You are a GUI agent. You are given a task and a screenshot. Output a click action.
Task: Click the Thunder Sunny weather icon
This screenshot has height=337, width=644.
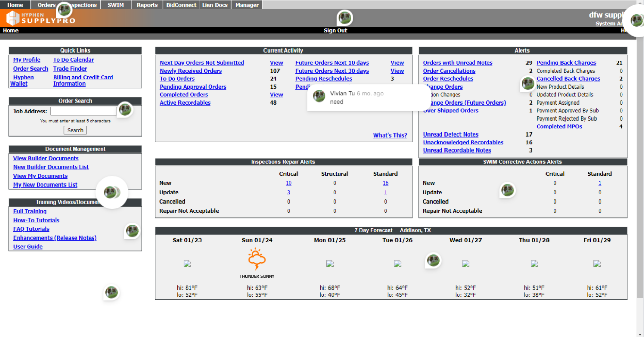coord(257,259)
